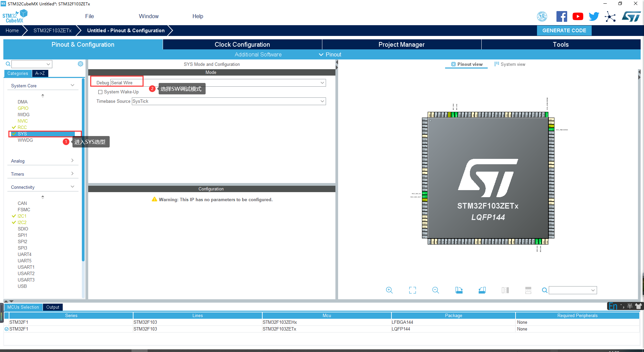Fit the pinout diagram to best view
Viewport: 644px width, 352px height.
[x=412, y=290]
